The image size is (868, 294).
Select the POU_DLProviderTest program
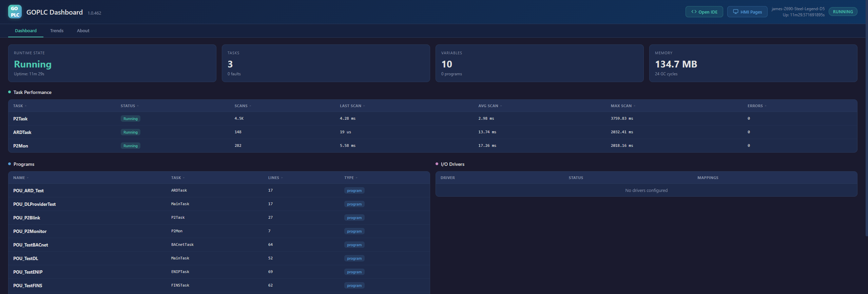point(34,204)
